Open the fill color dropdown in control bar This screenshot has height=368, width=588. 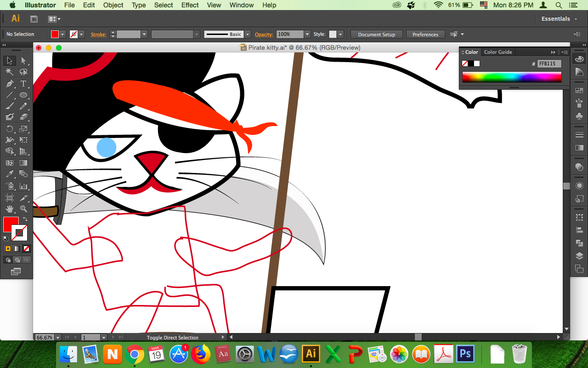(x=63, y=34)
